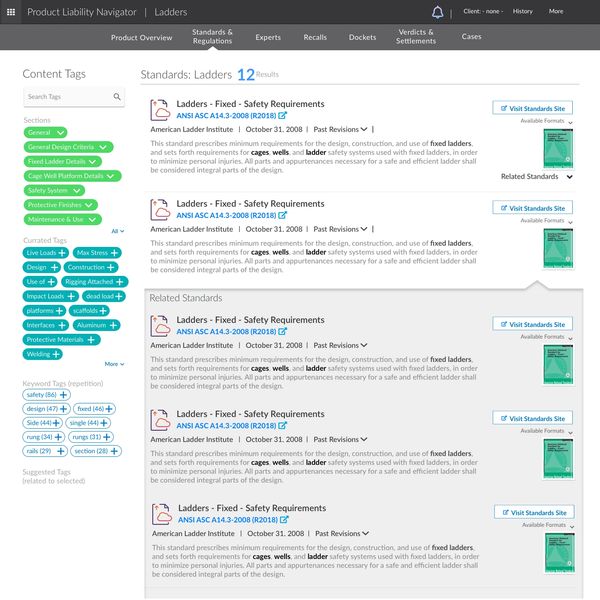Click Visit Standards Site on first result
Image resolution: width=600 pixels, height=600 pixels.
click(532, 108)
